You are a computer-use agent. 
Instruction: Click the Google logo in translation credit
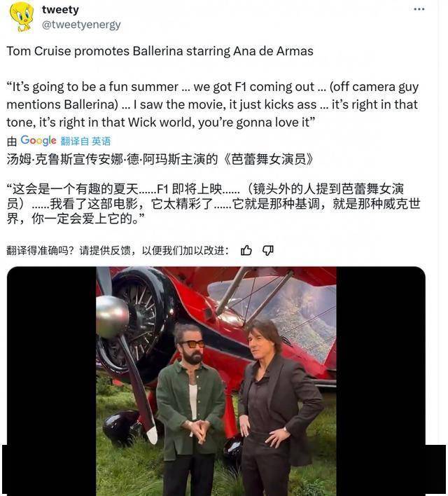click(x=38, y=140)
